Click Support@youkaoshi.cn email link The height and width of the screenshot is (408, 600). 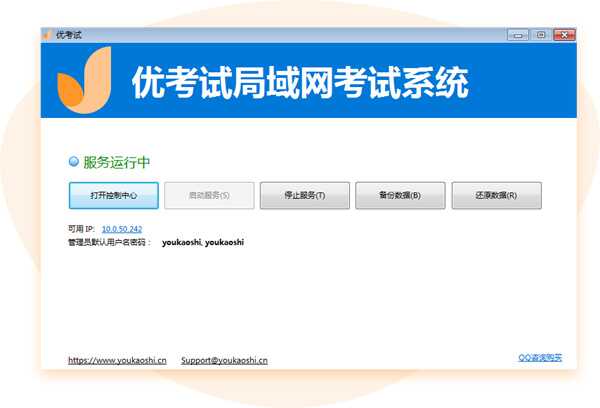(x=224, y=360)
